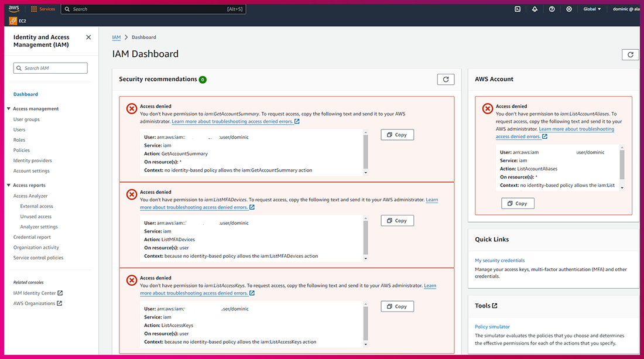Image resolution: width=644 pixels, height=359 pixels.
Task: Copy the GetAccountSummary error text
Action: pos(397,135)
